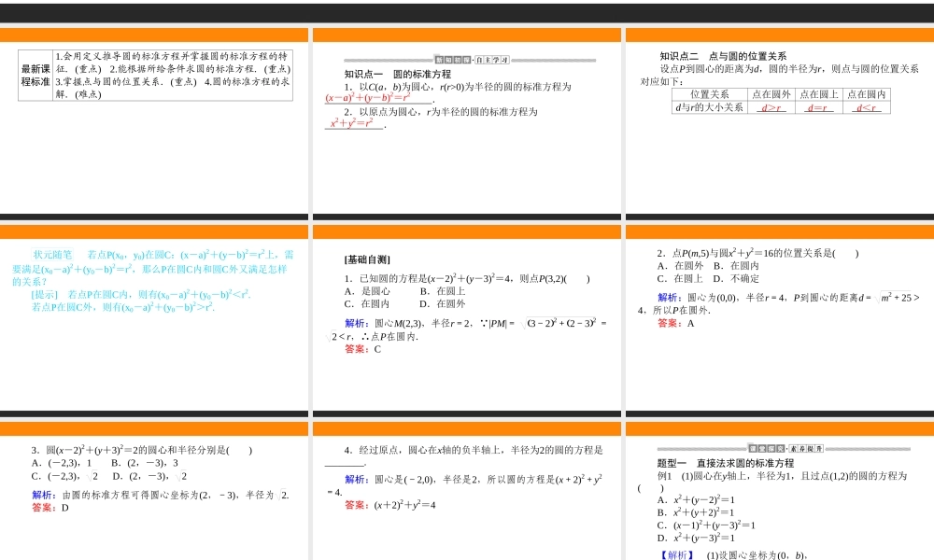Click the 点在圆上 table header cell
Viewport: 934px width, 560px height.
pos(819,94)
